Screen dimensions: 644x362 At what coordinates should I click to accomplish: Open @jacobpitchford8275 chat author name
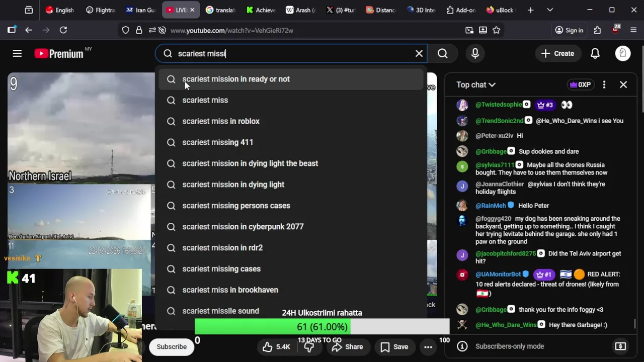coord(506,254)
